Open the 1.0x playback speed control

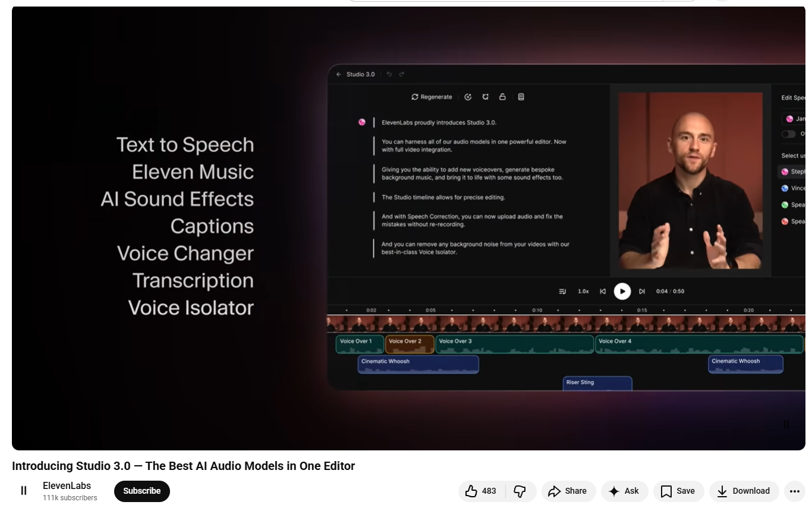[583, 291]
